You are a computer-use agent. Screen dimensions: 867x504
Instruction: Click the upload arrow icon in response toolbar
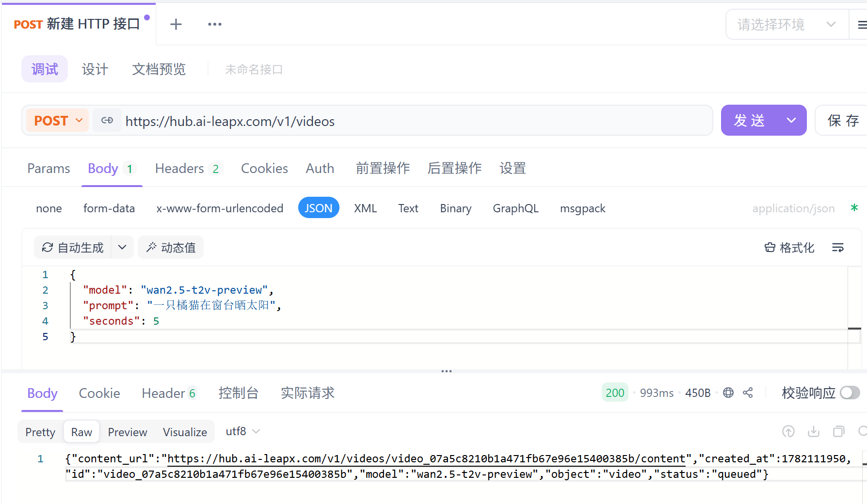coord(788,431)
